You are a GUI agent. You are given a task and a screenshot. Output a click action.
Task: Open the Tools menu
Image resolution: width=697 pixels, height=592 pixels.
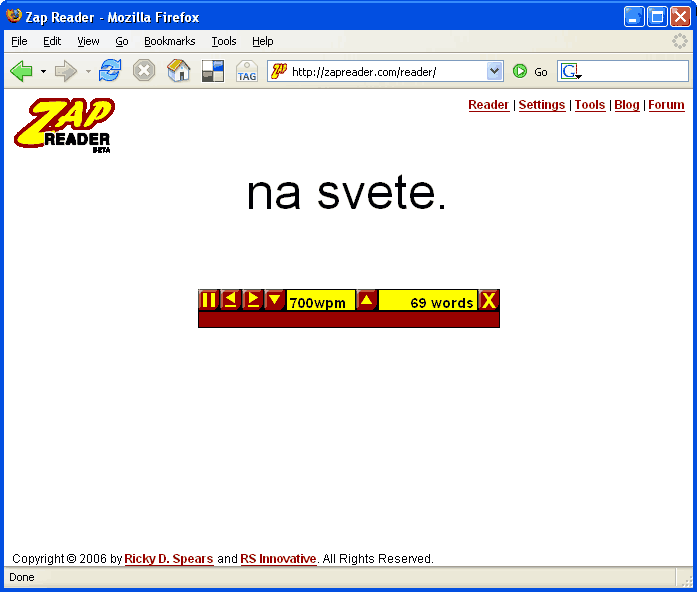(224, 41)
